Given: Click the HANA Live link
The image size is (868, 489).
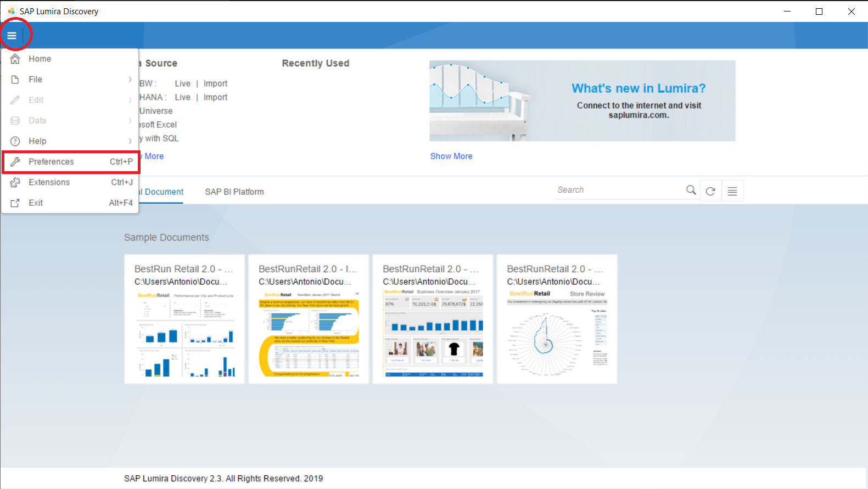Looking at the screenshot, I should coord(183,97).
